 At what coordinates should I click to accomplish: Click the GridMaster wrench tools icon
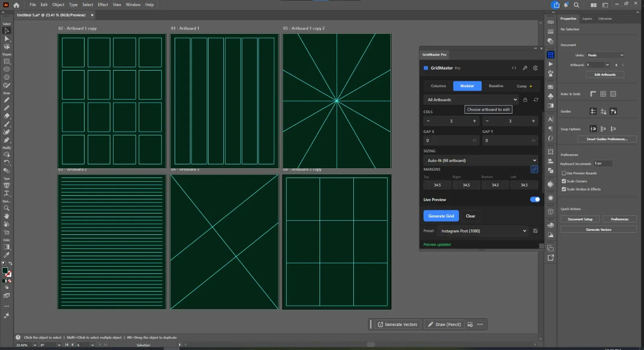(525, 68)
